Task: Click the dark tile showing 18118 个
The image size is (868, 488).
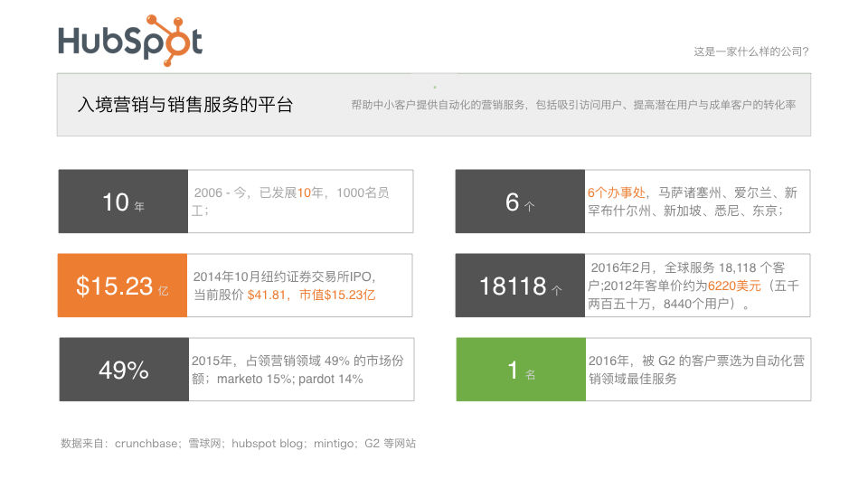Action: pos(520,286)
